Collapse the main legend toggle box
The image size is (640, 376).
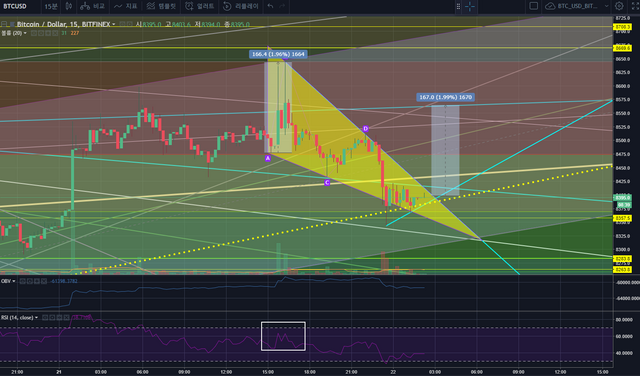[3, 24]
